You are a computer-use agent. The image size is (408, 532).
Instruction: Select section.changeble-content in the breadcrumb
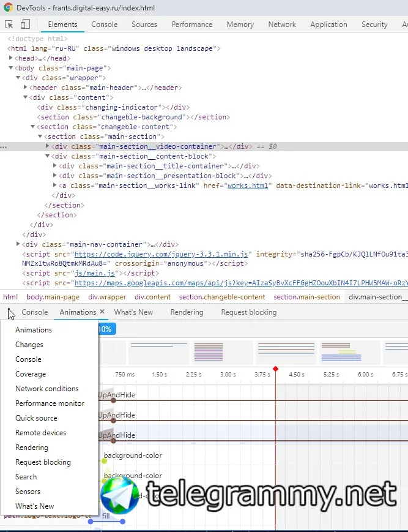[222, 297]
